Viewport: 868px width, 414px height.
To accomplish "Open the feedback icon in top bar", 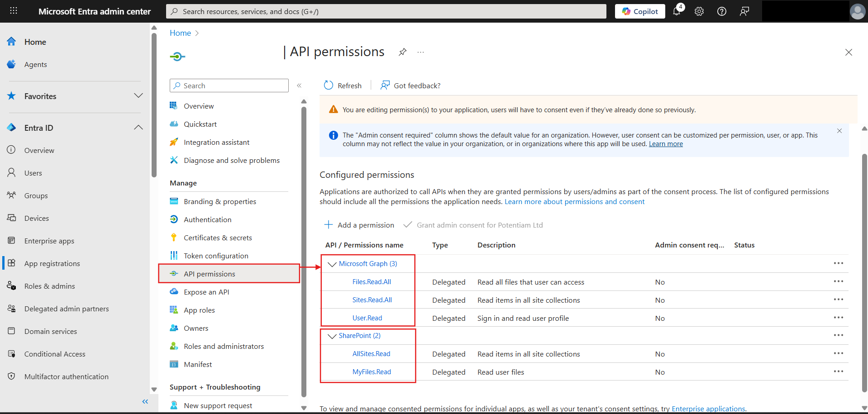I will (x=744, y=11).
